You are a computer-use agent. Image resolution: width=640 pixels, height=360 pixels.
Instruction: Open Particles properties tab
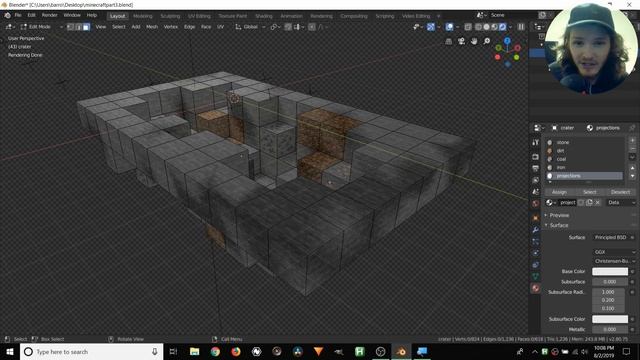tap(536, 241)
